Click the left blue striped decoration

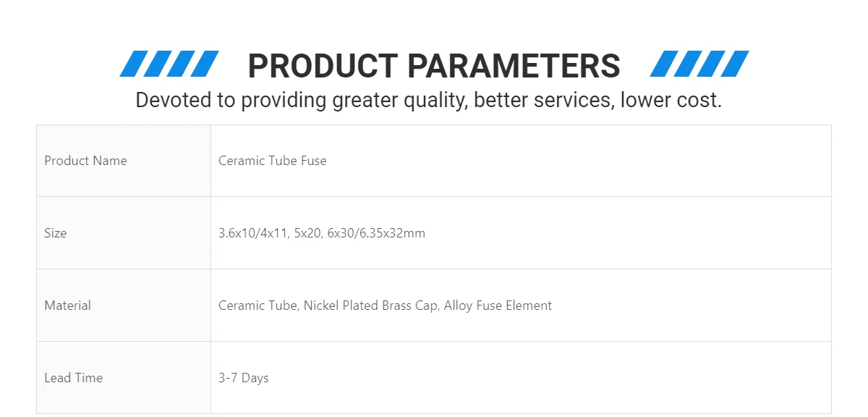point(169,64)
